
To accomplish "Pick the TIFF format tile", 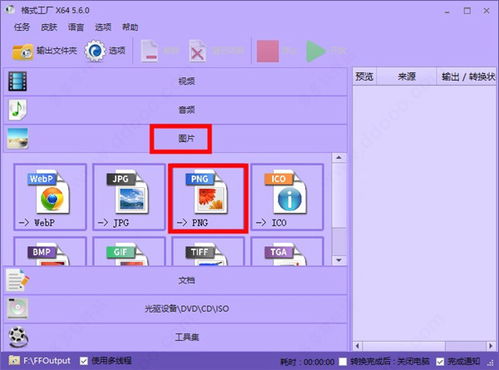I will [x=208, y=251].
